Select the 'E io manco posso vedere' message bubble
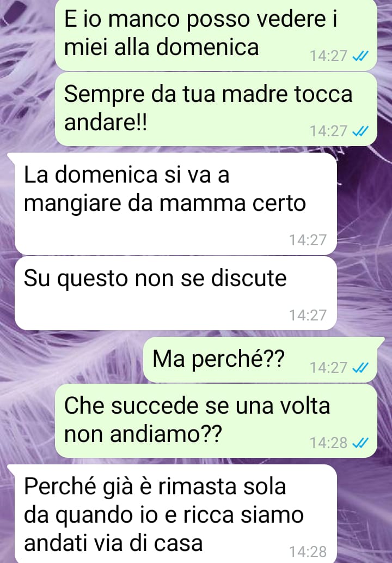 click(x=216, y=35)
